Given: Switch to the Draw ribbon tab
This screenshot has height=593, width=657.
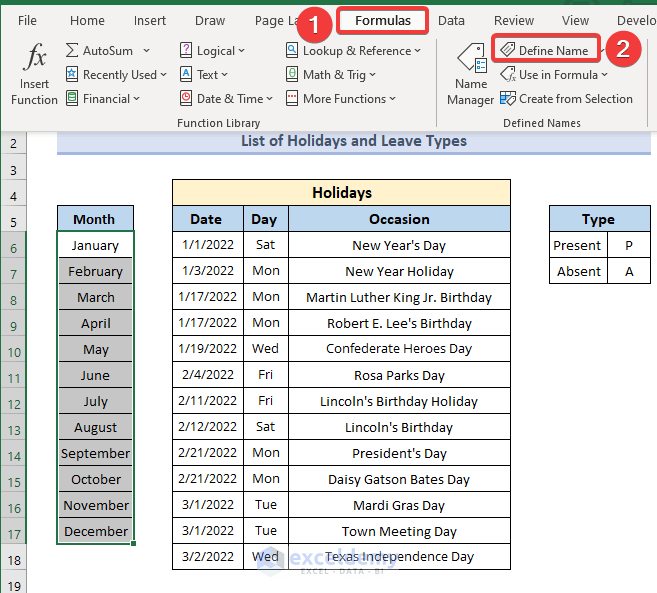Looking at the screenshot, I should pos(210,21).
